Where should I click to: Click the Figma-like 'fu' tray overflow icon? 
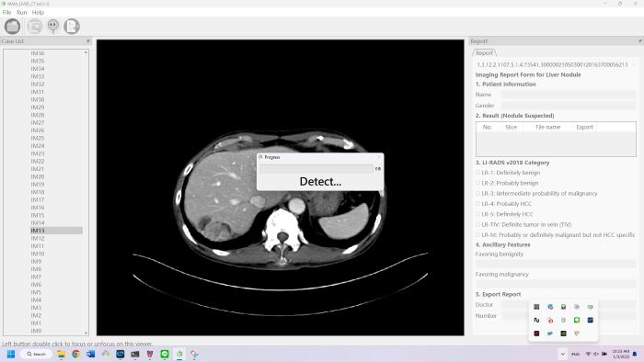coord(536,320)
